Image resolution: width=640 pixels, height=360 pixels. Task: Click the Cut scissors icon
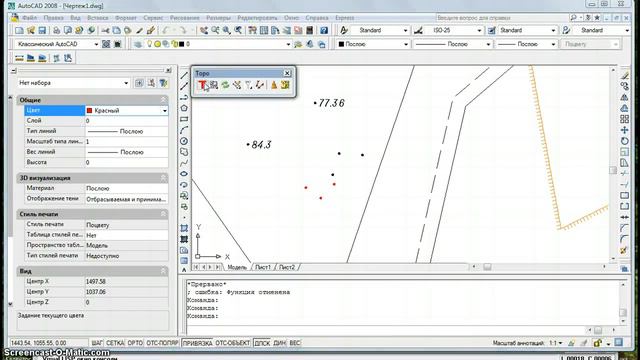[105, 31]
